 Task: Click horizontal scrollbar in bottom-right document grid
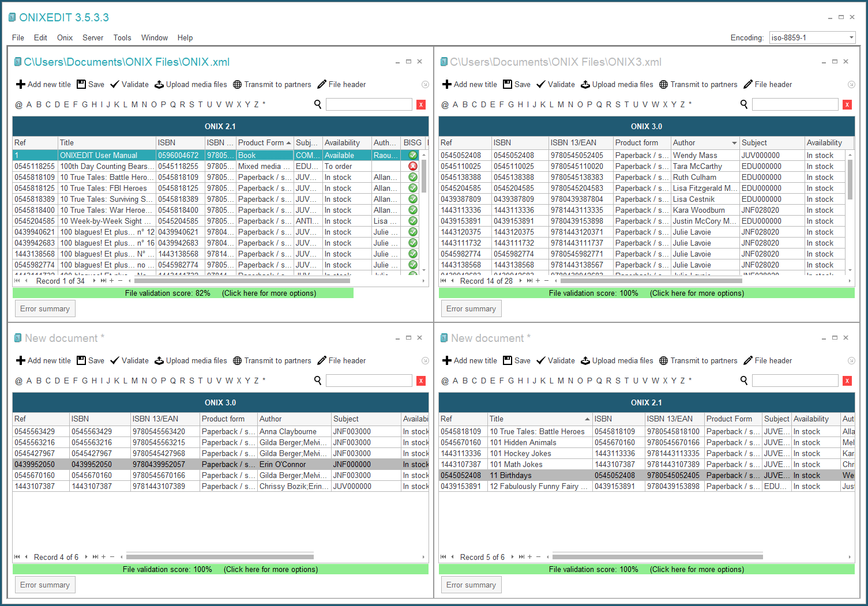tap(657, 557)
